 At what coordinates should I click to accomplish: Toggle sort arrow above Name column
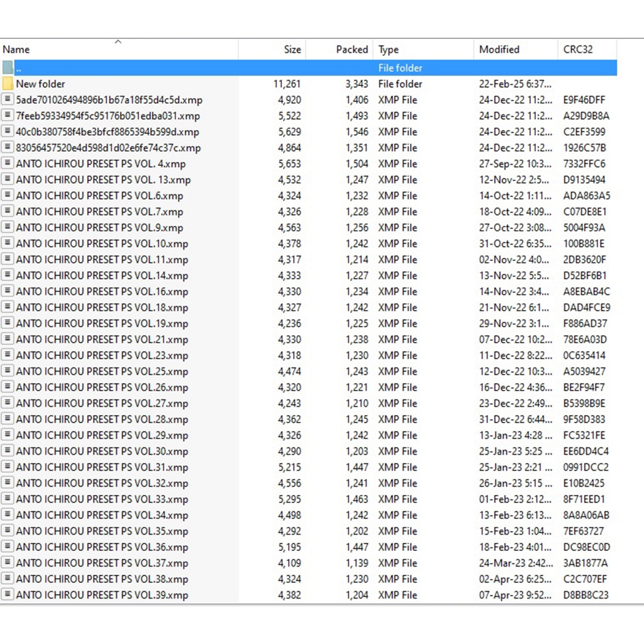[118, 42]
